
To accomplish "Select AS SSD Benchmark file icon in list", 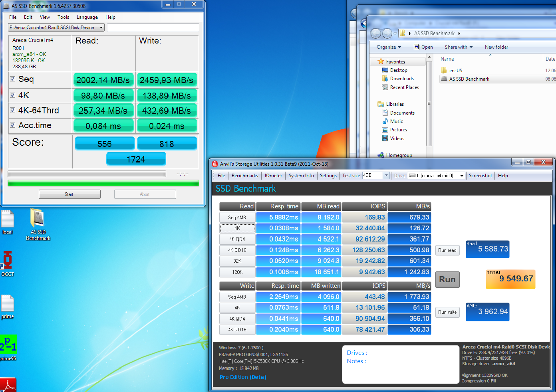I will point(444,79).
